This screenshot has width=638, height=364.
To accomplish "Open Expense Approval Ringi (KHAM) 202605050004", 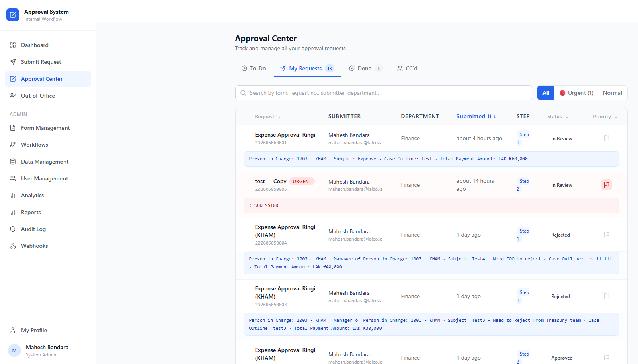I will coord(285,231).
